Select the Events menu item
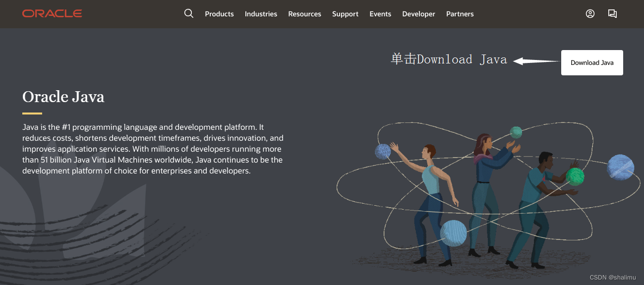This screenshot has width=644, height=285. pyautogui.click(x=380, y=14)
